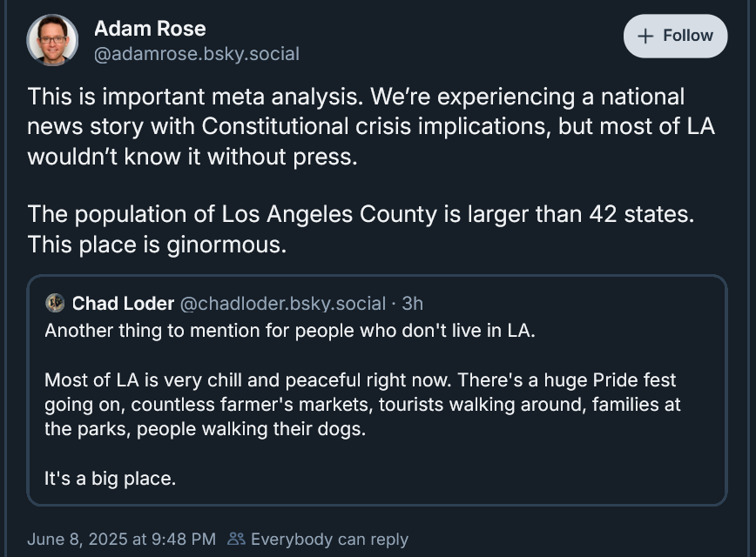The width and height of the screenshot is (756, 557).
Task: Follow Adam Rose with the Follow button
Action: (676, 37)
